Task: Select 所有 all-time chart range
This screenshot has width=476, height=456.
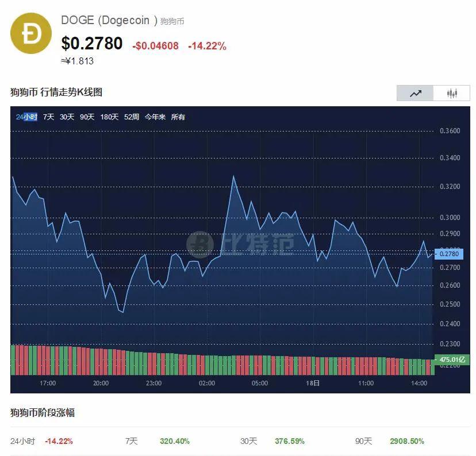Action: click(178, 117)
